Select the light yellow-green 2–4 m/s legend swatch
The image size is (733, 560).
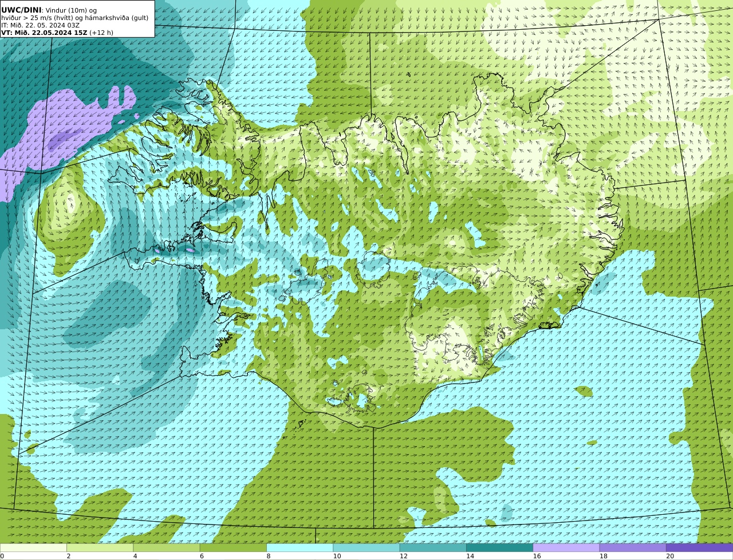pos(100,547)
